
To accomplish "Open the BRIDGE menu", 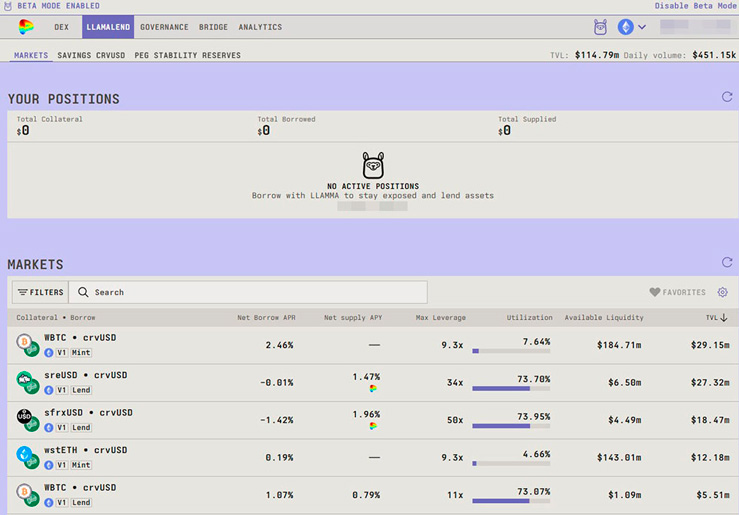I will pyautogui.click(x=213, y=27).
